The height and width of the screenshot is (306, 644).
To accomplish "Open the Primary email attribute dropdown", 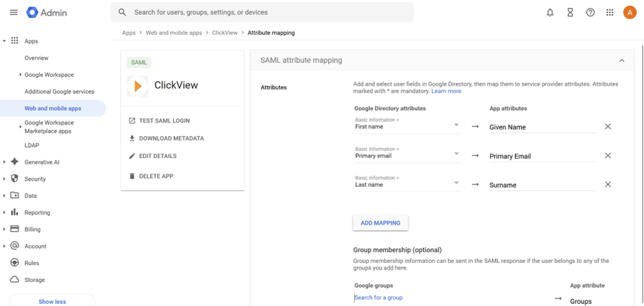I will (x=408, y=153).
